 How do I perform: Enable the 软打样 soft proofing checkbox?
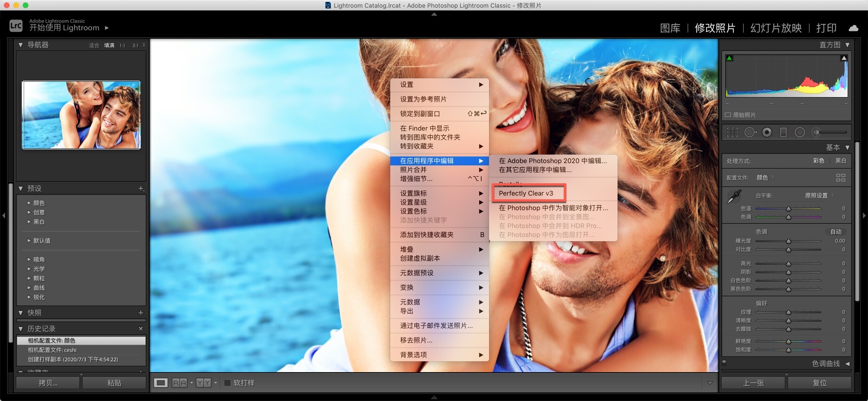(x=227, y=383)
